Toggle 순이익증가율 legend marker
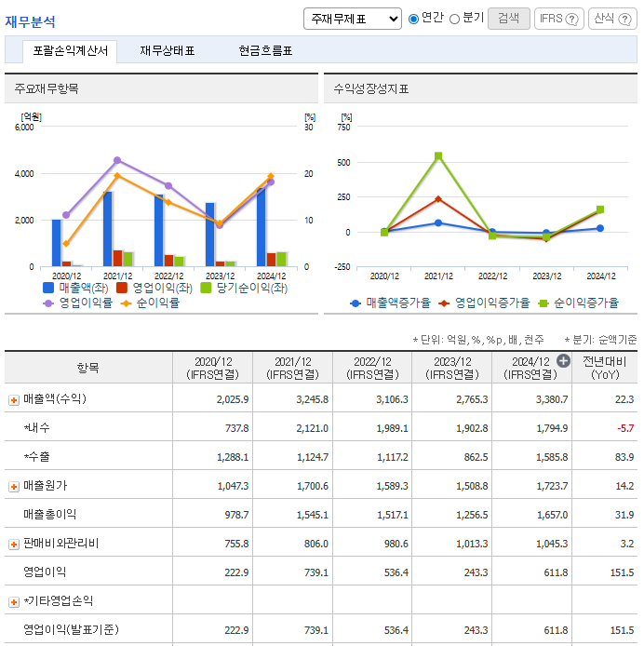Screen dimensions: 644x646 coord(543,303)
